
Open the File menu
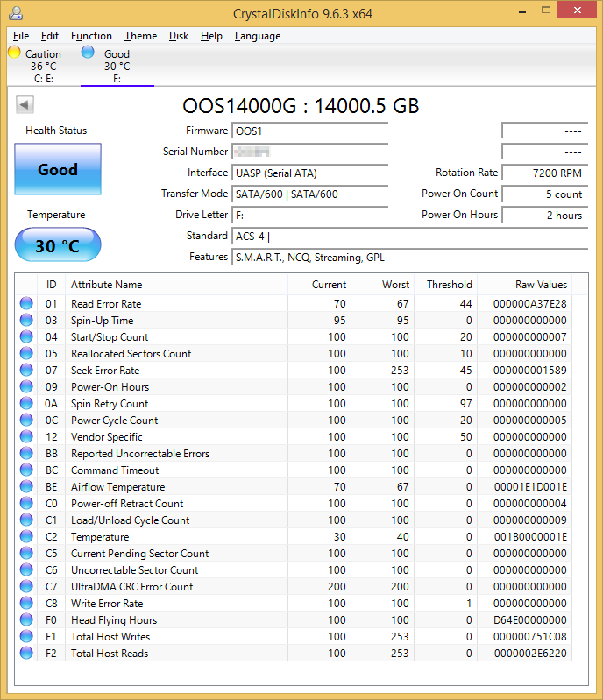coord(21,36)
